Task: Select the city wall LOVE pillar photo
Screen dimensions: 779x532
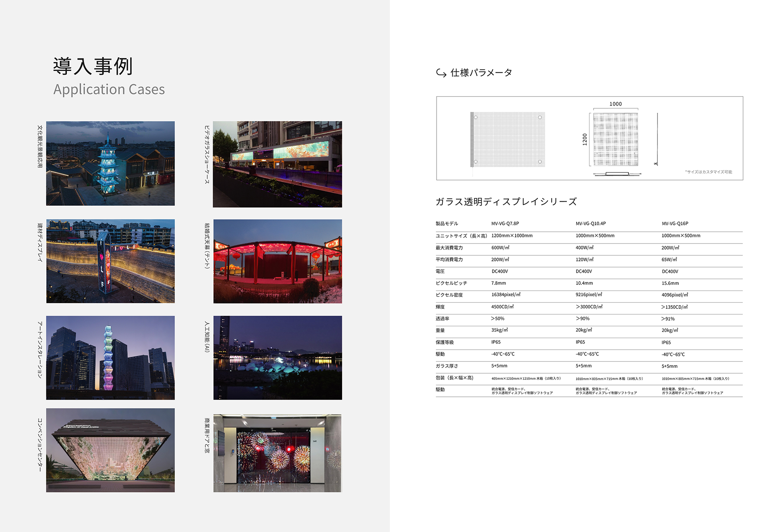Action: click(110, 261)
